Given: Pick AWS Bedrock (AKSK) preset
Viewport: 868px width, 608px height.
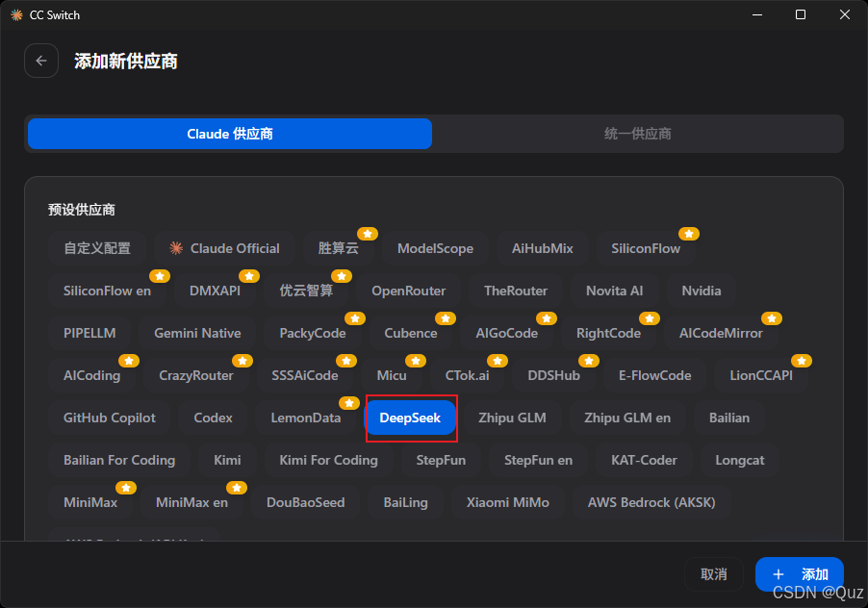Looking at the screenshot, I should tap(651, 503).
